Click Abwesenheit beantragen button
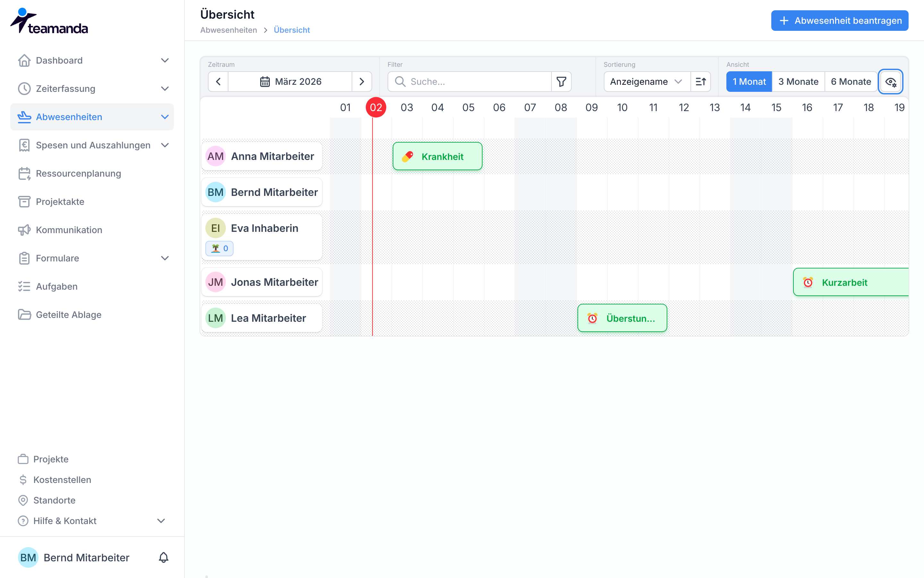The width and height of the screenshot is (924, 578). pos(840,21)
